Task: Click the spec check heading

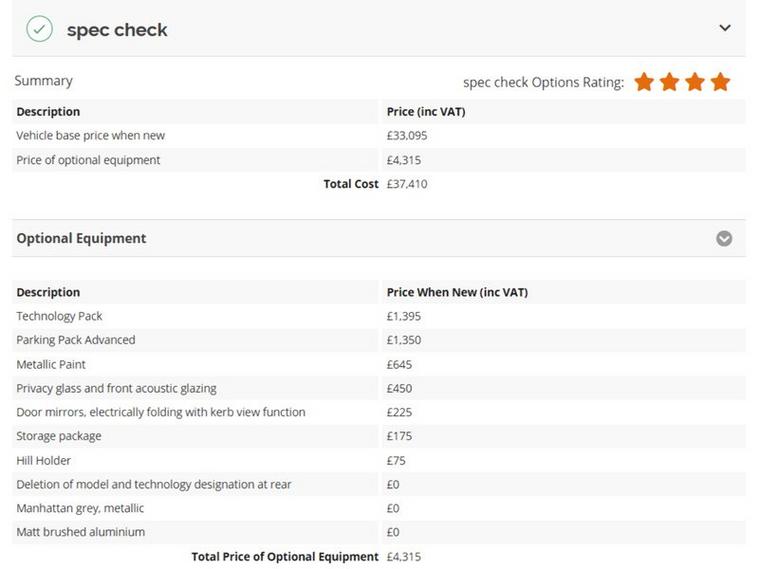Action: 117,30
